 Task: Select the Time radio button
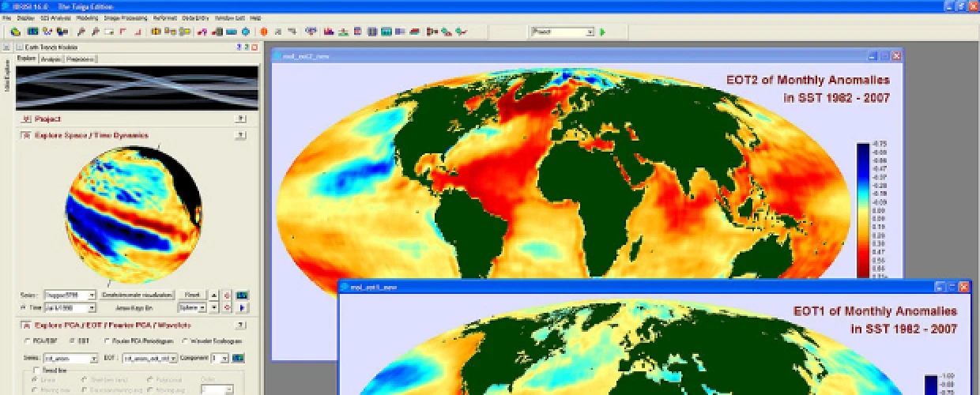[21, 307]
